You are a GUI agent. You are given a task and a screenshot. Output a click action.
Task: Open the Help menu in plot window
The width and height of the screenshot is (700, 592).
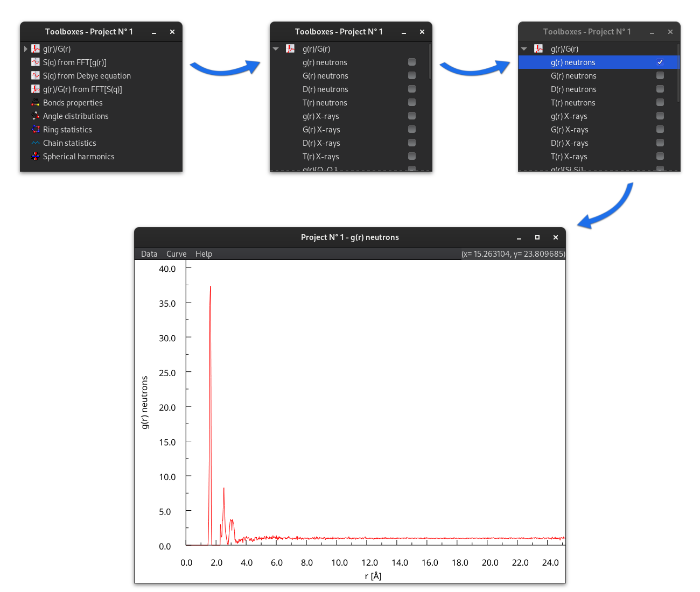click(204, 254)
